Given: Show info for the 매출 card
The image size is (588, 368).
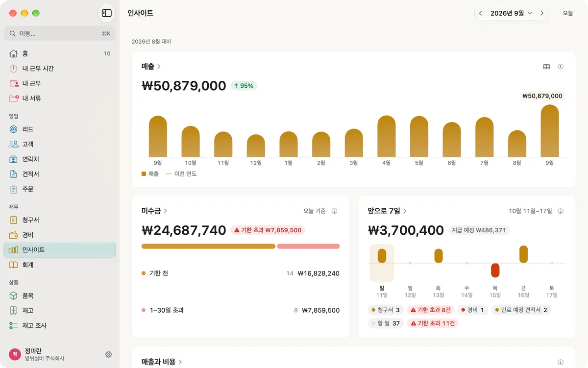Looking at the screenshot, I should point(561,67).
